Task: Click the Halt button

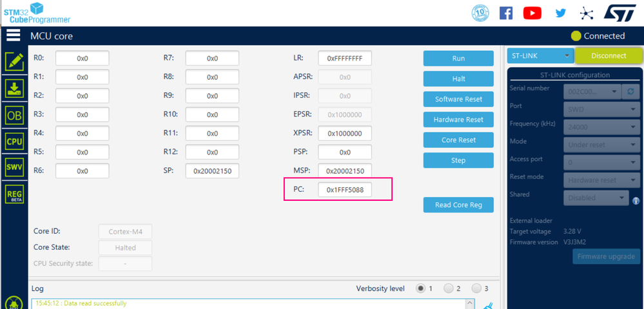Action: click(x=458, y=79)
